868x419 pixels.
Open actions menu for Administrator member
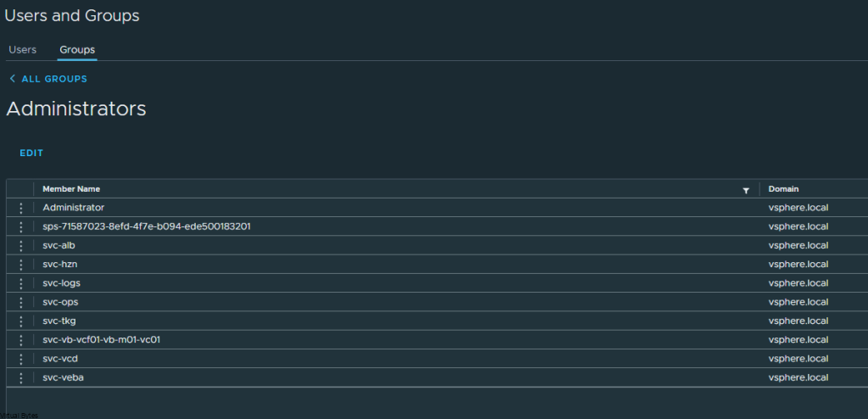21,208
